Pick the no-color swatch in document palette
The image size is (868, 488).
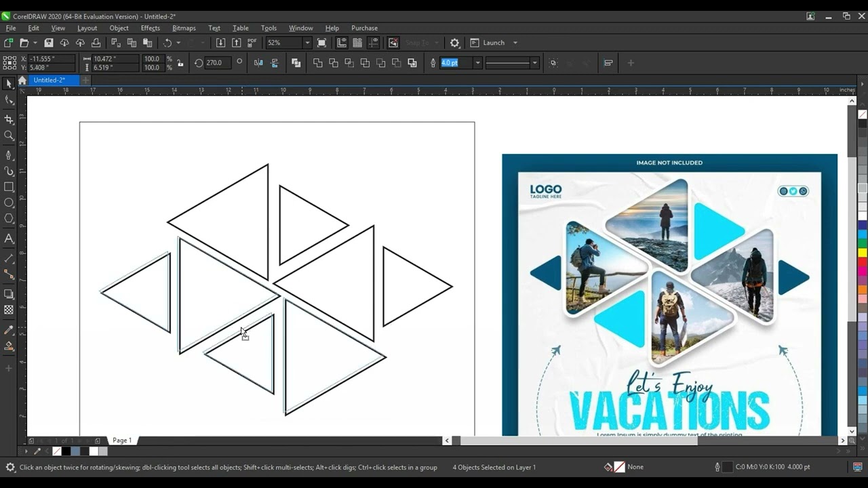pos(56,451)
